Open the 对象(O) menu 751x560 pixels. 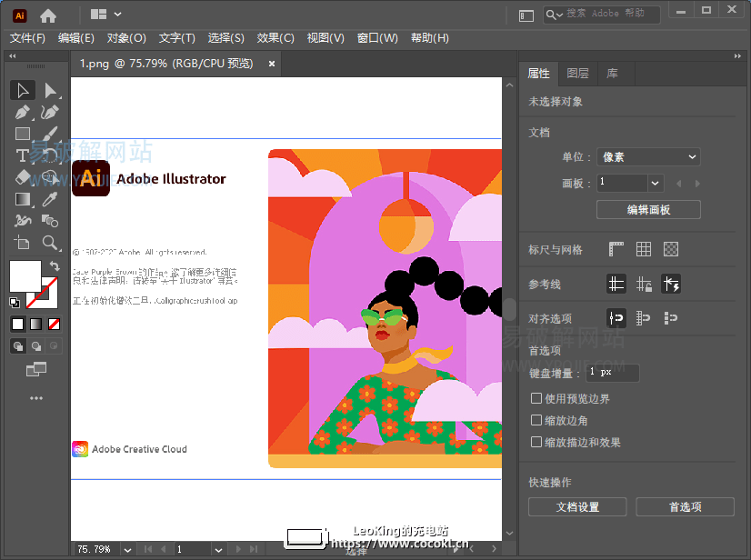(x=126, y=38)
